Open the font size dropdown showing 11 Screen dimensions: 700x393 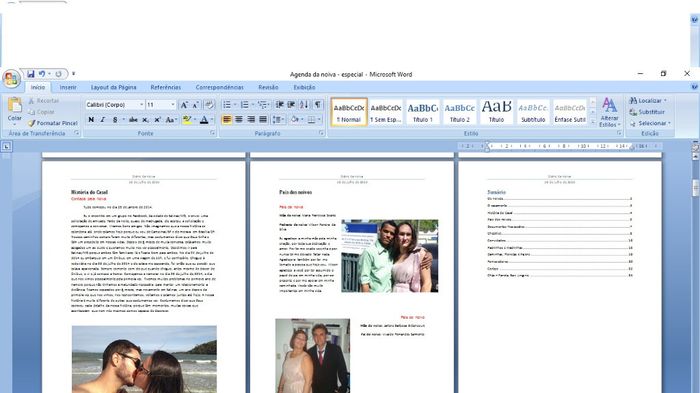pos(173,105)
